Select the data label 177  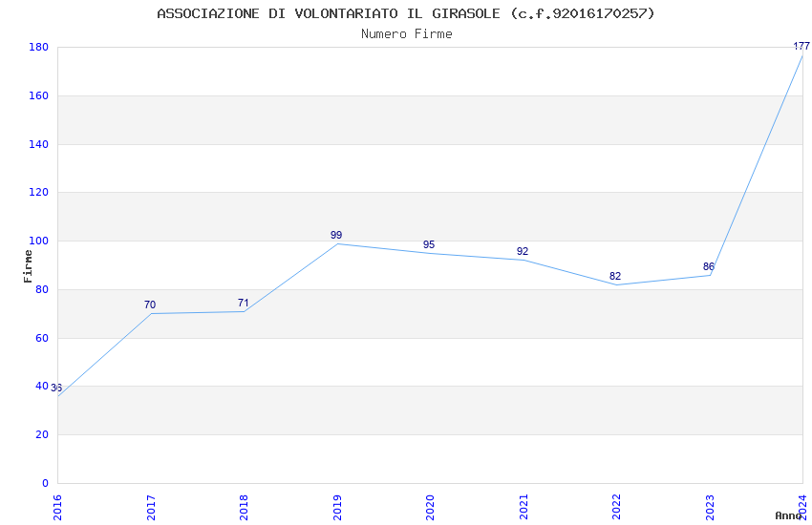tap(801, 46)
